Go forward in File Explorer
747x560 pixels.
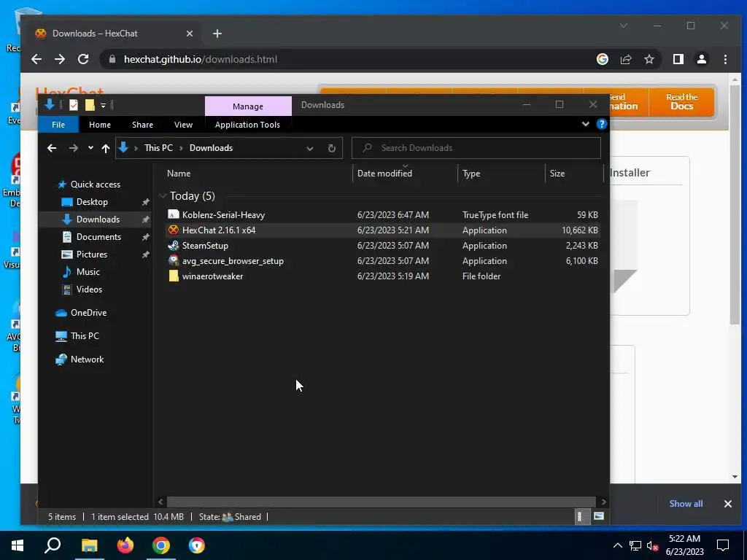(x=74, y=148)
